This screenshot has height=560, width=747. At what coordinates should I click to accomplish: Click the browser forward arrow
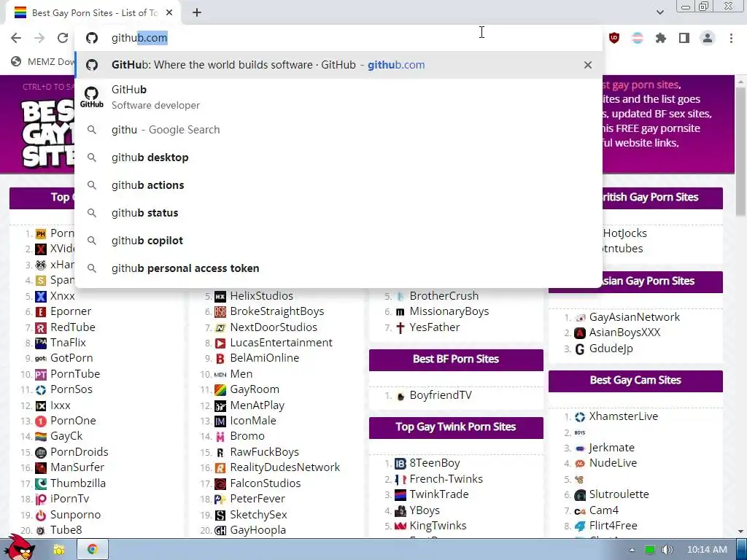(39, 38)
